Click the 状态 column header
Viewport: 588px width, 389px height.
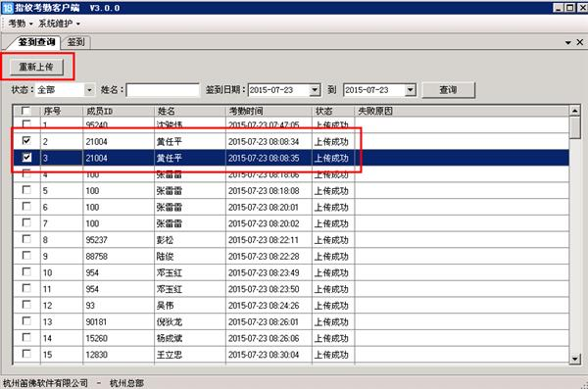point(333,111)
